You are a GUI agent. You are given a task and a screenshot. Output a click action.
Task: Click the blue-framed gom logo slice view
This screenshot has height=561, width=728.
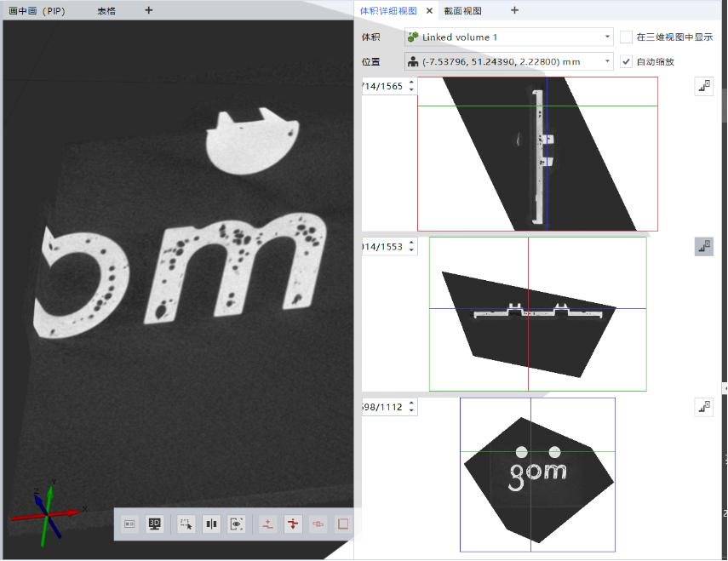pyautogui.click(x=537, y=475)
